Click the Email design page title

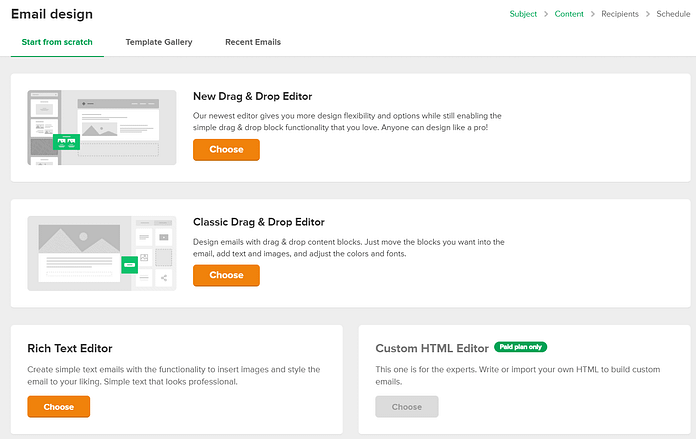coord(52,14)
